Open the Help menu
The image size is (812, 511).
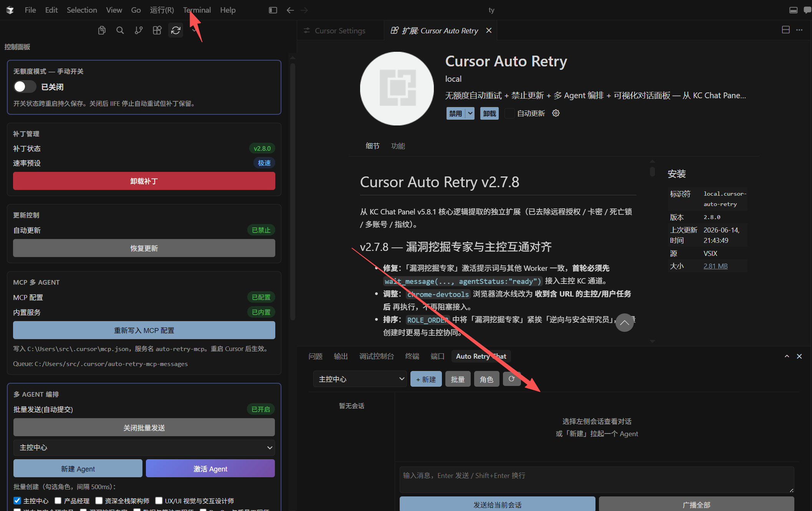pyautogui.click(x=228, y=10)
